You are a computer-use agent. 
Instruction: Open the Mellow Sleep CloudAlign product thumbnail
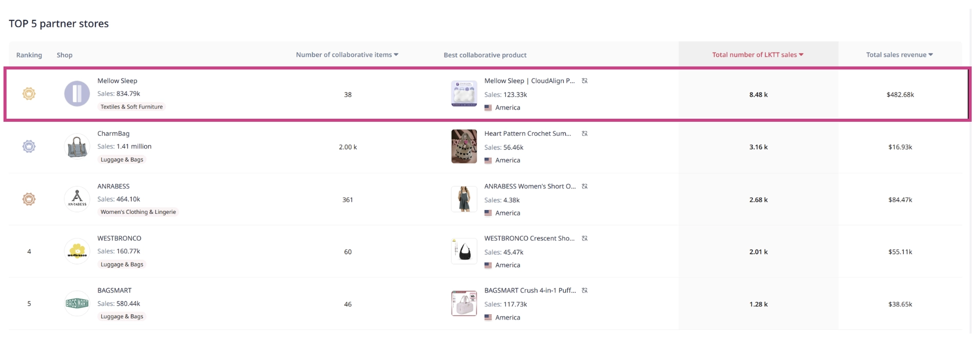point(464,94)
